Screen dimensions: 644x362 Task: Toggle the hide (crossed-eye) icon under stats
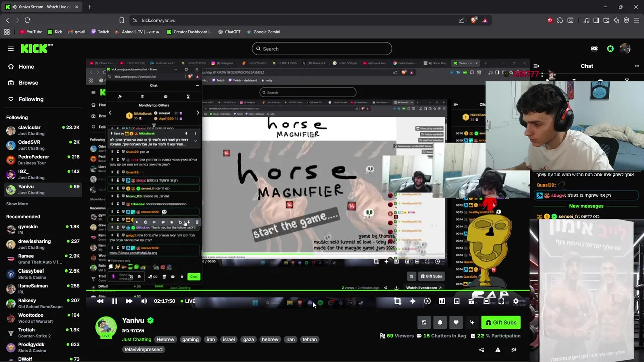point(514,350)
